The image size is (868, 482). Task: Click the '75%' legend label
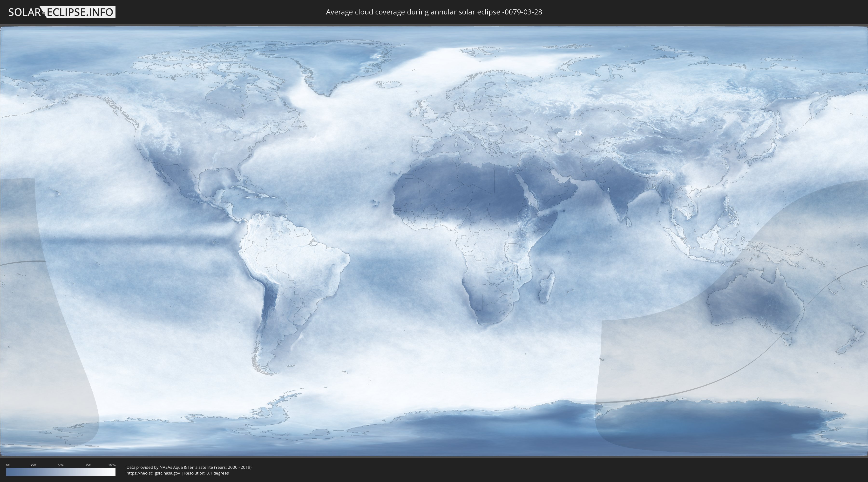(x=88, y=465)
